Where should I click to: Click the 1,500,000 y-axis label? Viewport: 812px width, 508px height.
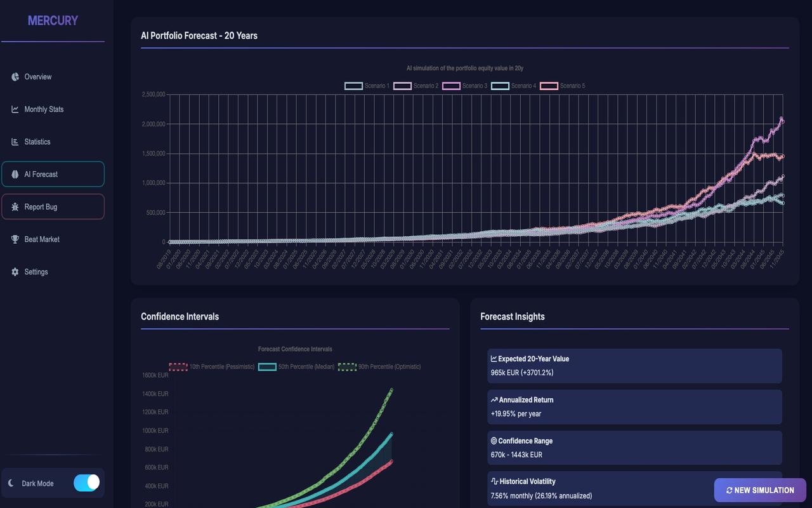pyautogui.click(x=154, y=154)
